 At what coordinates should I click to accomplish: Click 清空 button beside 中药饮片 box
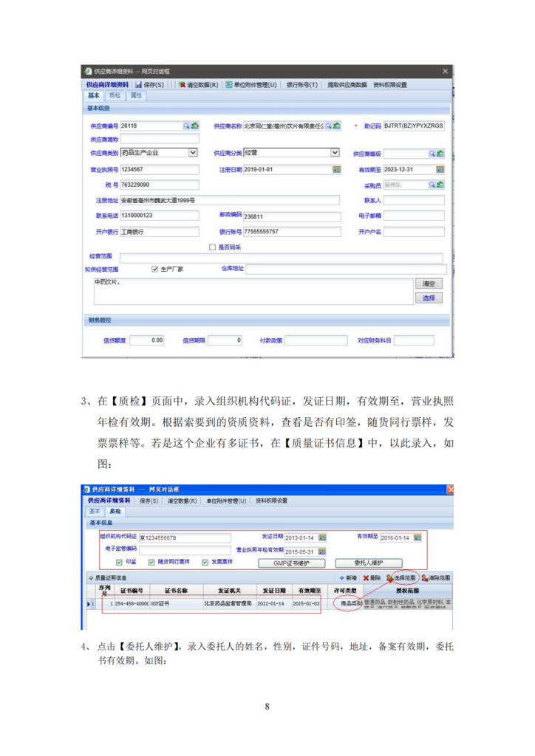tap(429, 284)
